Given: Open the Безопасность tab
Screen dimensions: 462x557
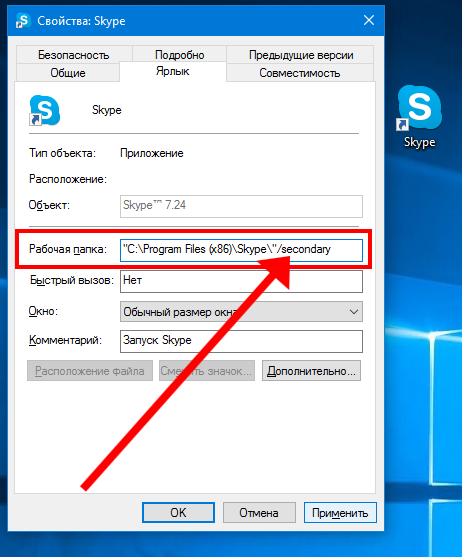Looking at the screenshot, I should (x=74, y=55).
